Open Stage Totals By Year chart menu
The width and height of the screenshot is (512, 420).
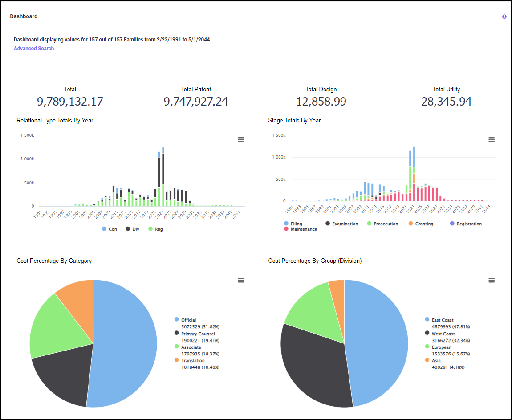pos(492,139)
